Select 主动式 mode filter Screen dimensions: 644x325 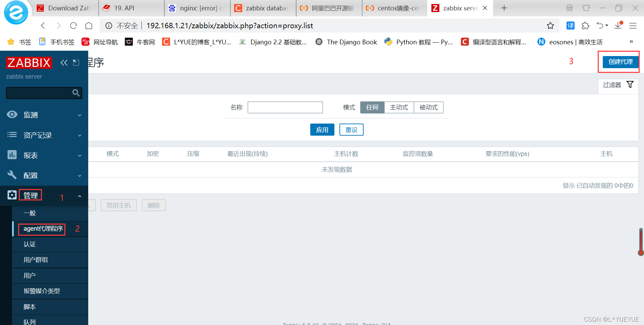[399, 107]
